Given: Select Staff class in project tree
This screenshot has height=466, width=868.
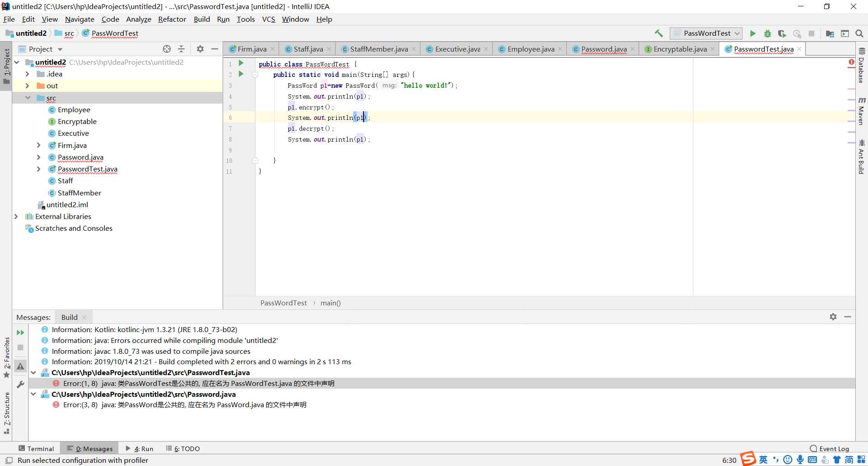Looking at the screenshot, I should [65, 181].
